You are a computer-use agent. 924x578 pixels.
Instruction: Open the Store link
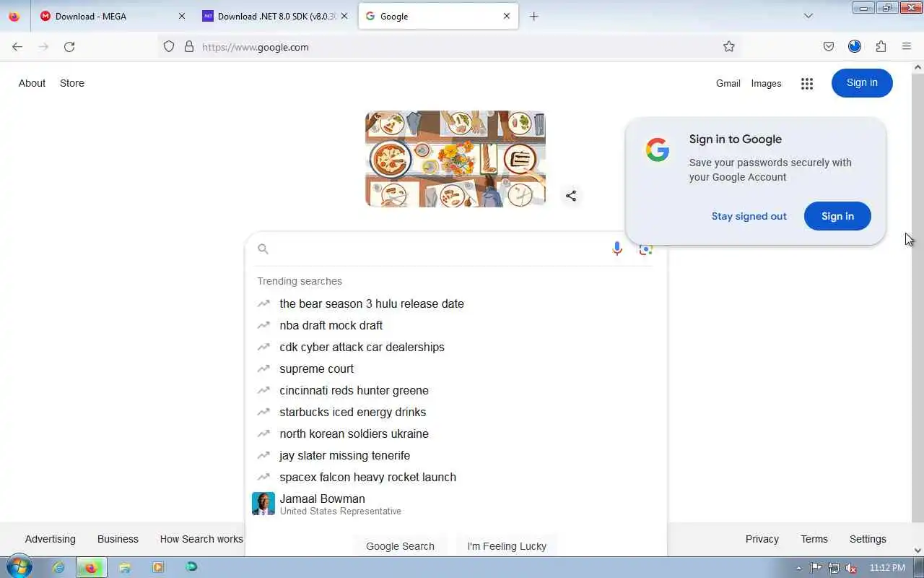click(x=72, y=83)
